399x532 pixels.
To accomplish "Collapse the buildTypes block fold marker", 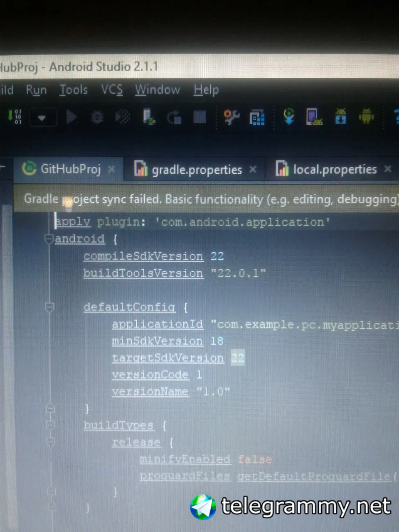I will click(50, 425).
